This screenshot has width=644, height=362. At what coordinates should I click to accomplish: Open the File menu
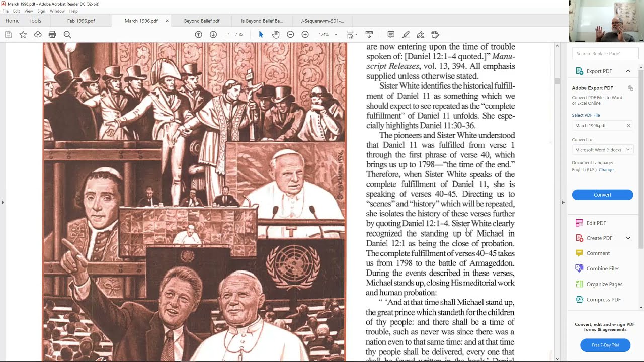coord(5,11)
